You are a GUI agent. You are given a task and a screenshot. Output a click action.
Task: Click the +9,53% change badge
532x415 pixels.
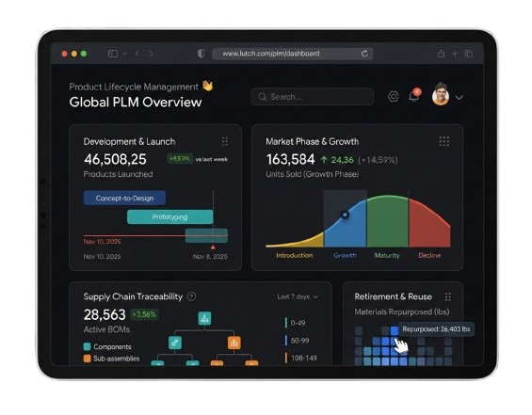point(180,159)
